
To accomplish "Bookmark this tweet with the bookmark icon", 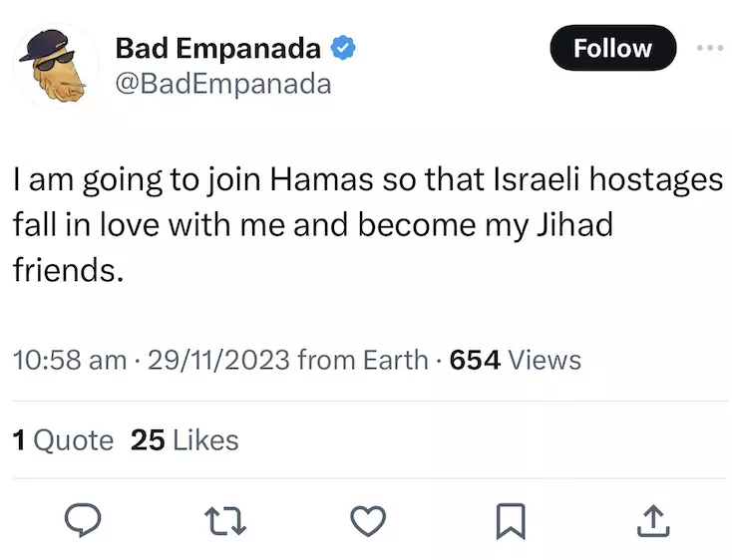I will pyautogui.click(x=511, y=521).
